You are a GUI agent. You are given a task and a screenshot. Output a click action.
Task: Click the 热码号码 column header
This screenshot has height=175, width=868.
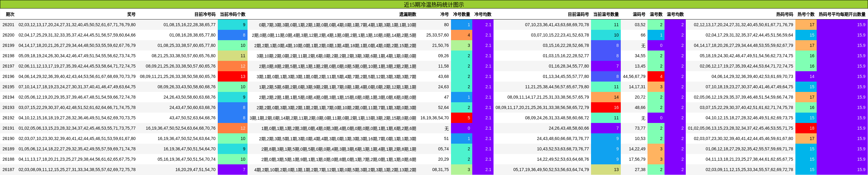pos(784,15)
